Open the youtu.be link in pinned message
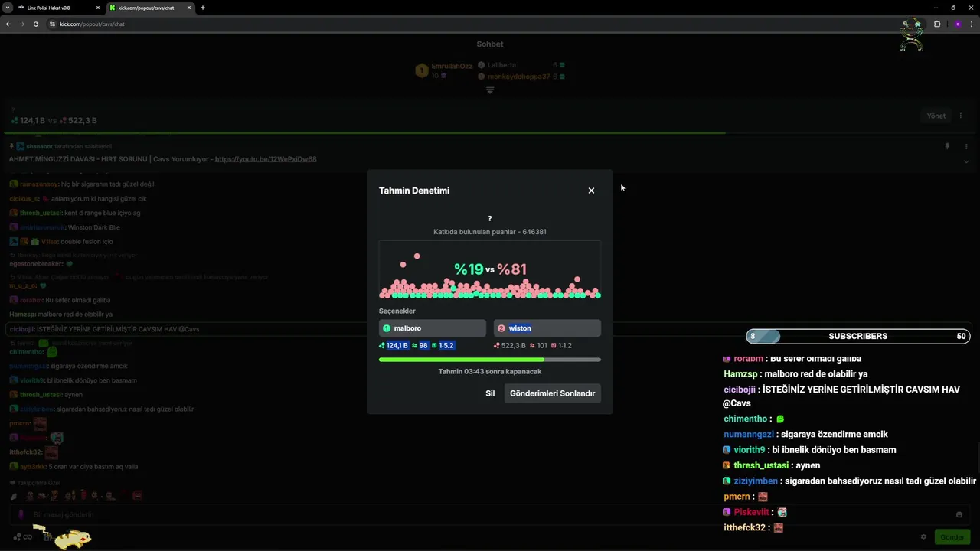This screenshot has height=551, width=980. (266, 159)
